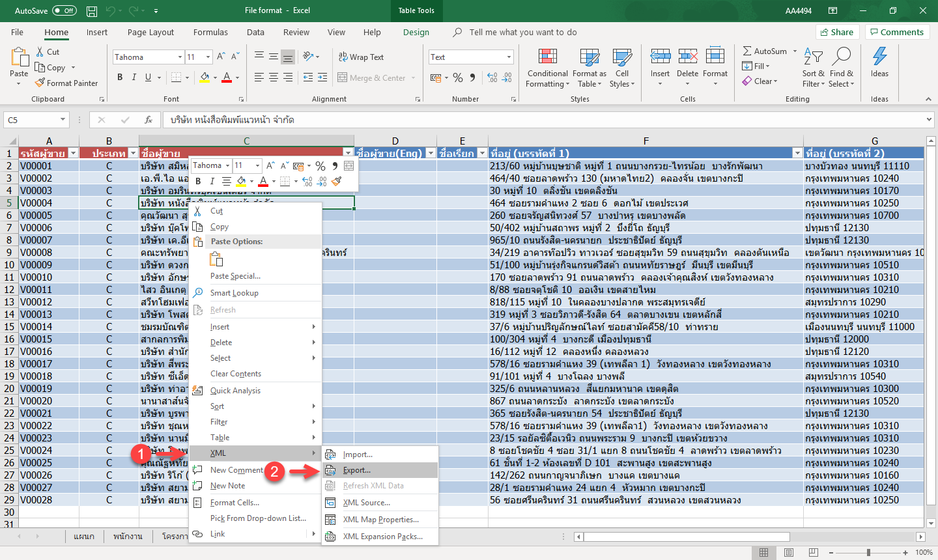Click the Tell me what you want search box
Image resolution: width=938 pixels, height=560 pixels.
pos(523,32)
